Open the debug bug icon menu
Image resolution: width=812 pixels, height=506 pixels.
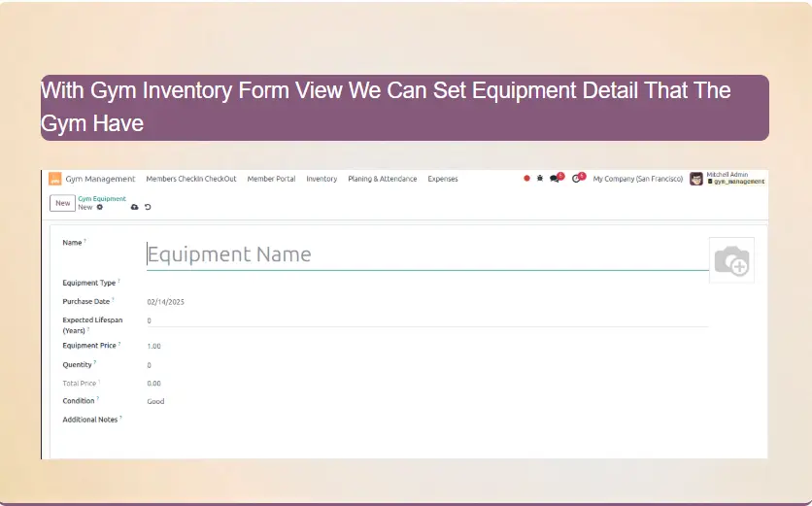tap(540, 179)
